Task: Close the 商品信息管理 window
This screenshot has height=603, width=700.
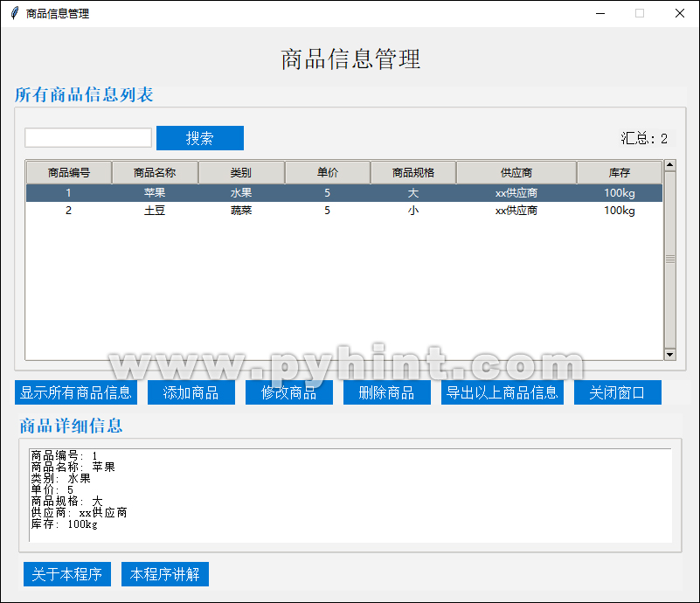Action: point(680,13)
